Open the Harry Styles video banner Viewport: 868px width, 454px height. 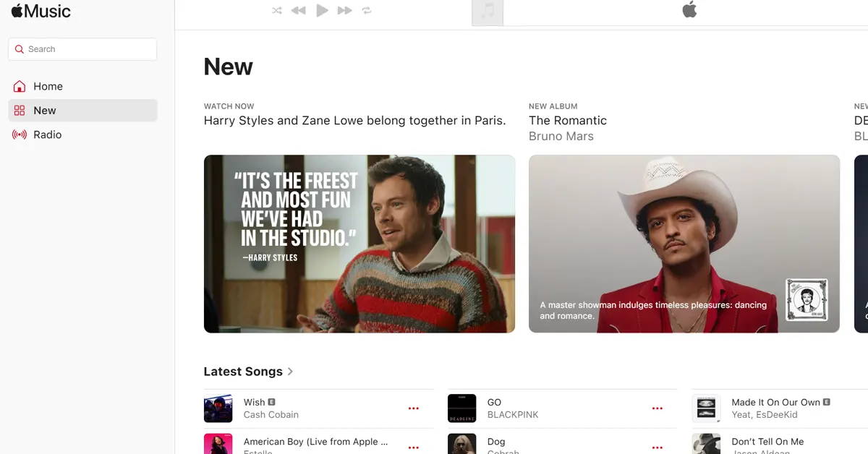coord(359,244)
